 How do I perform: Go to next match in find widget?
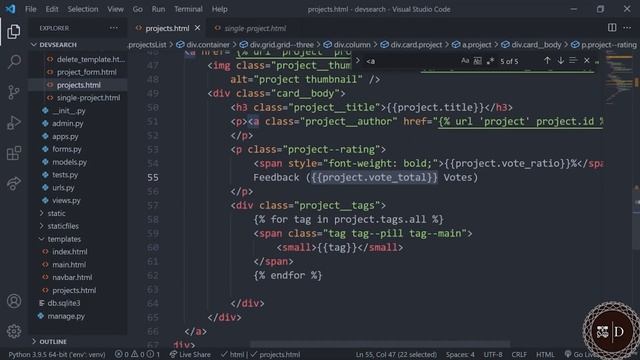561,60
